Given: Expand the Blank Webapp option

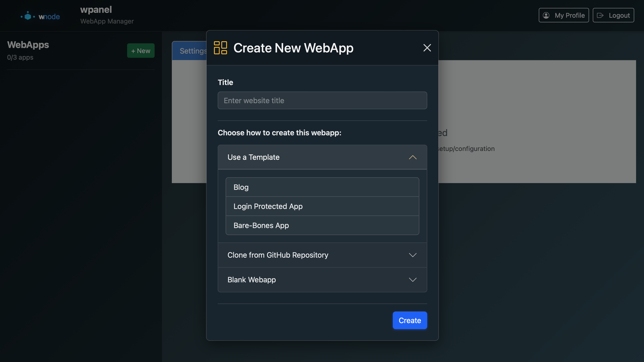Looking at the screenshot, I should pos(322,280).
